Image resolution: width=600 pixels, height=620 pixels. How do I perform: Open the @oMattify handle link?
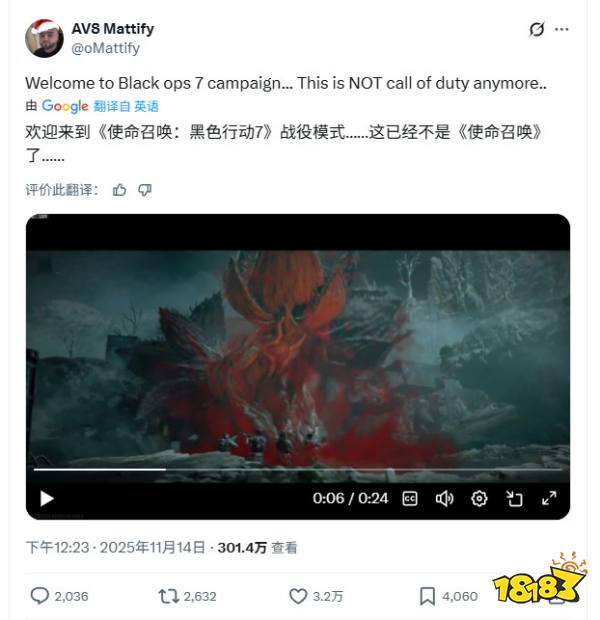click(105, 48)
